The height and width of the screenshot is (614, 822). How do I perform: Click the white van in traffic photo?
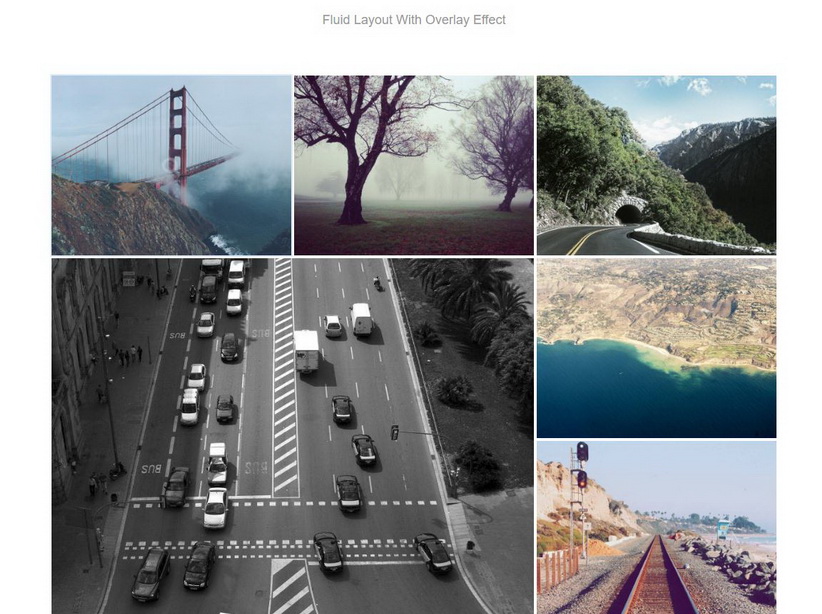click(x=361, y=318)
